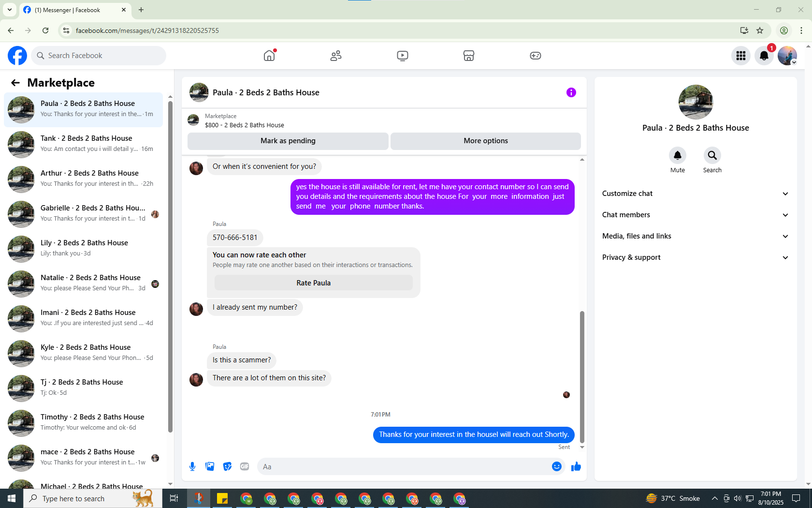
Task: Click the conversation list scrollbar
Action: pos(170,267)
